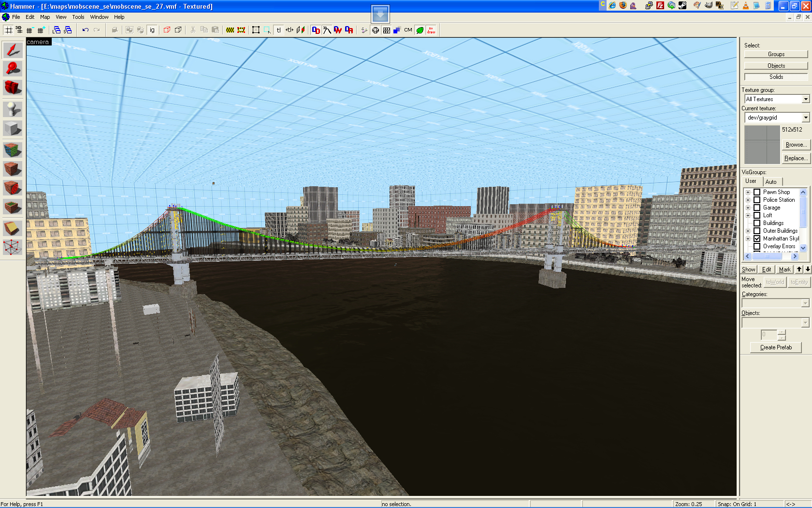Click the 'CM' collision model icon
Image resolution: width=812 pixels, height=508 pixels.
tap(408, 30)
